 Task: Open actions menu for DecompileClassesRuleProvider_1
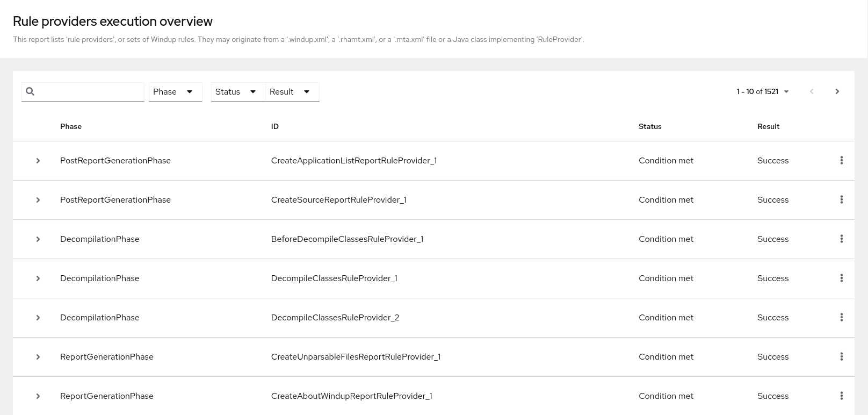tap(841, 278)
